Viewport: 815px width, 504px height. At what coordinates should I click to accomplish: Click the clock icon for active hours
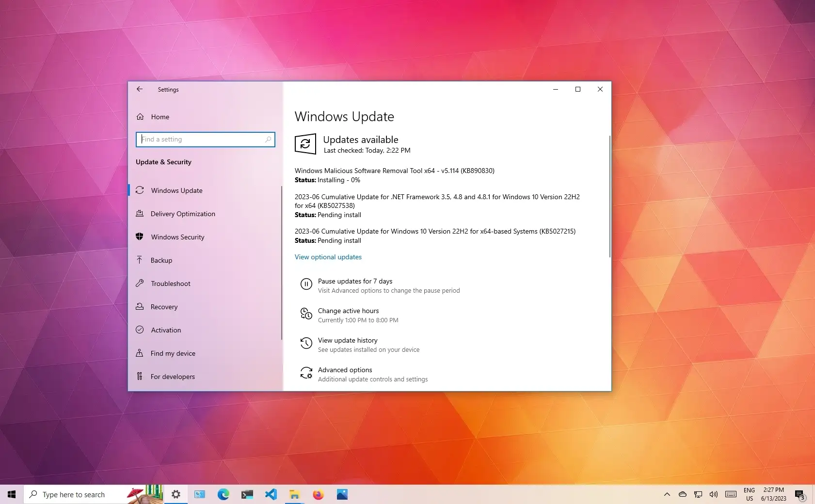tap(306, 314)
